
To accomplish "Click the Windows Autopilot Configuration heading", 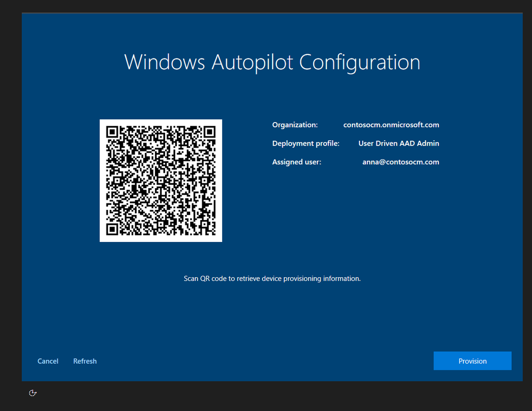I will 272,62.
